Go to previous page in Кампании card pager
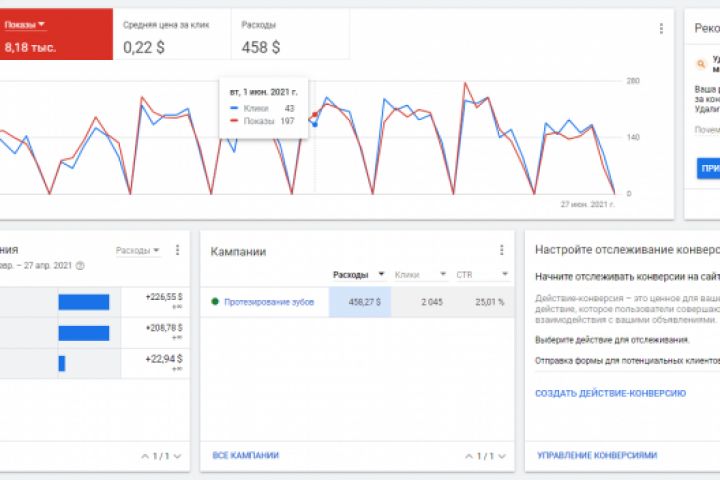The image size is (720, 480). click(468, 456)
